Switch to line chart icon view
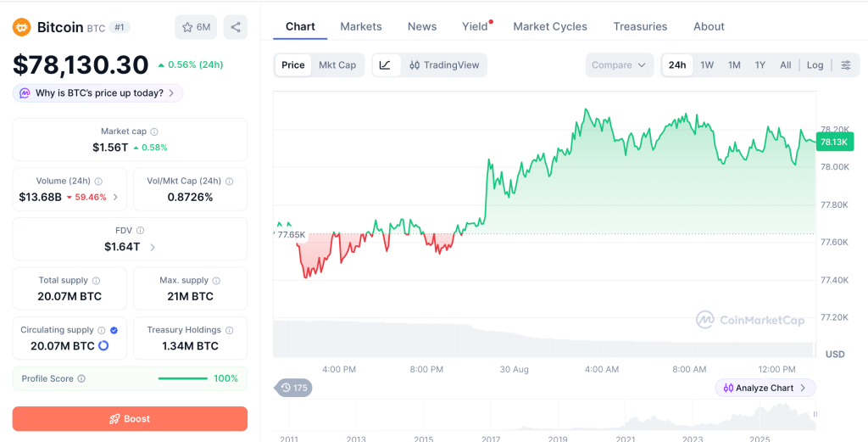This screenshot has width=868, height=442. point(386,64)
